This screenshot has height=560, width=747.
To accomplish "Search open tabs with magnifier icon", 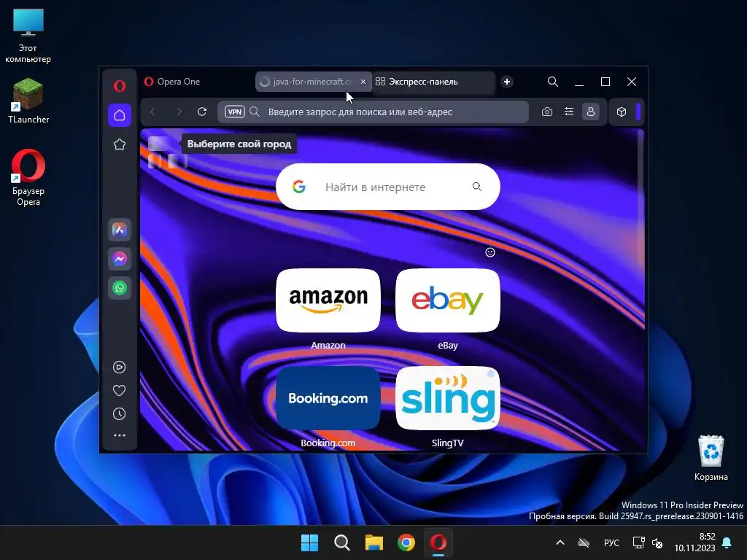I will coord(553,82).
